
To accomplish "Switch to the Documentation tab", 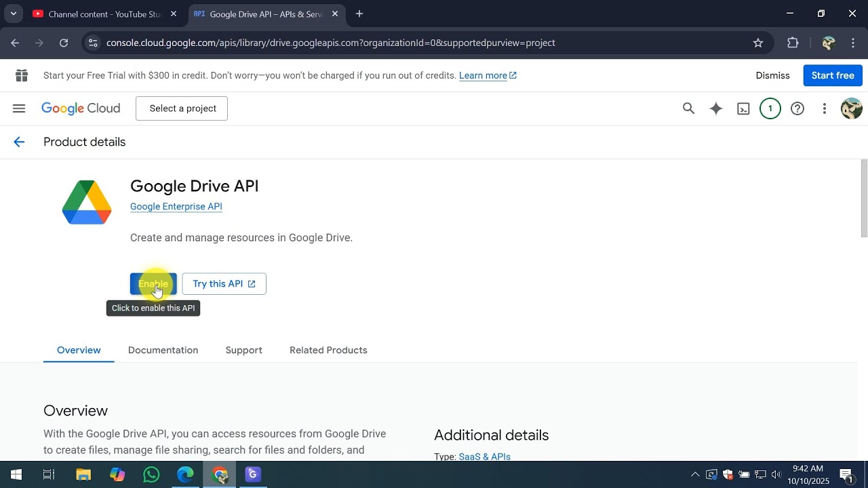I will (163, 350).
